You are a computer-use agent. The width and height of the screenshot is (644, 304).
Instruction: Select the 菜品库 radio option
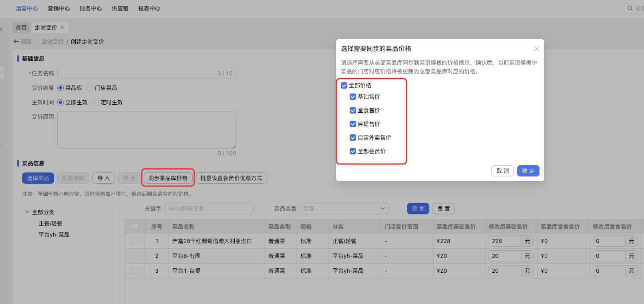(60, 88)
